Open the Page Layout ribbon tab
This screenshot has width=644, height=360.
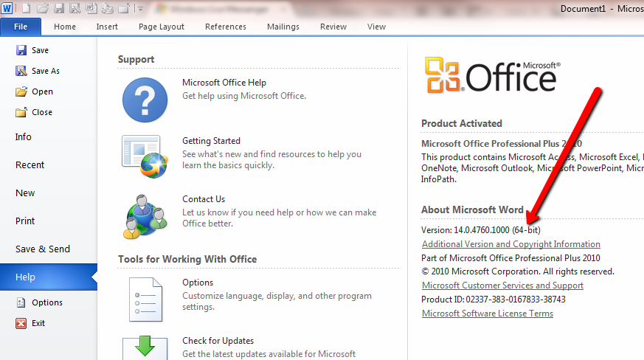(x=162, y=27)
